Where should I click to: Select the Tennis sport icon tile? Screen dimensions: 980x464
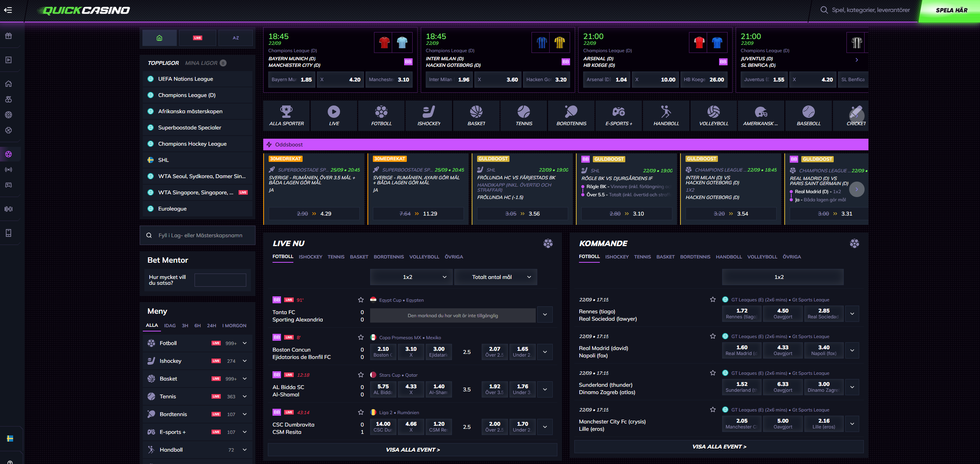click(x=524, y=115)
